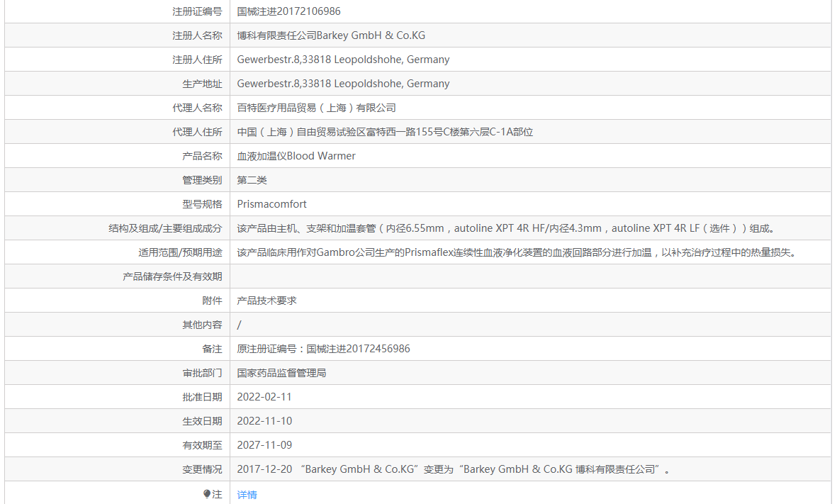
Task: Click the 管理类别 label
Action: tap(202, 180)
